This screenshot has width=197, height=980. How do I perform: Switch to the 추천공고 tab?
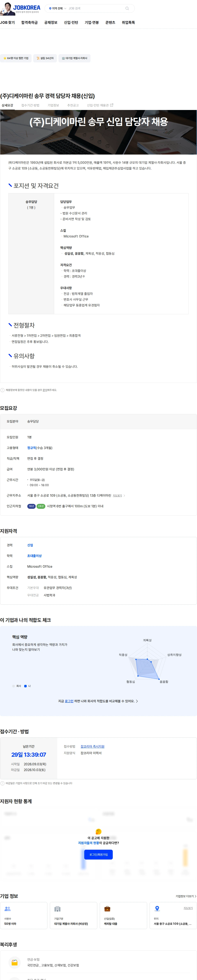click(73, 105)
